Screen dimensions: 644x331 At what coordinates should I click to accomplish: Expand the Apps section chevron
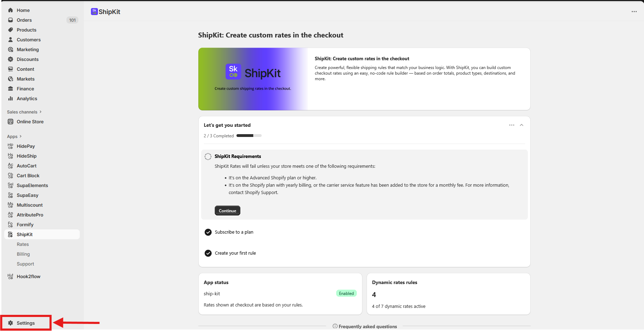(x=21, y=136)
